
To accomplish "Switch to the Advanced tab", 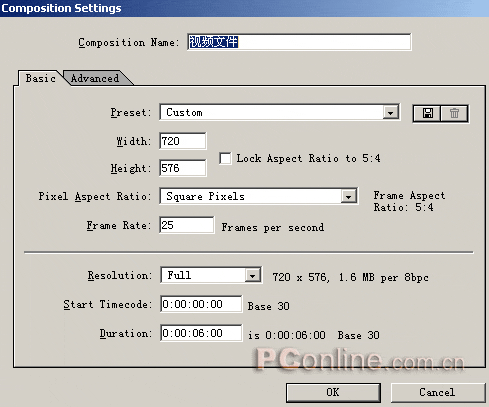I will [95, 78].
